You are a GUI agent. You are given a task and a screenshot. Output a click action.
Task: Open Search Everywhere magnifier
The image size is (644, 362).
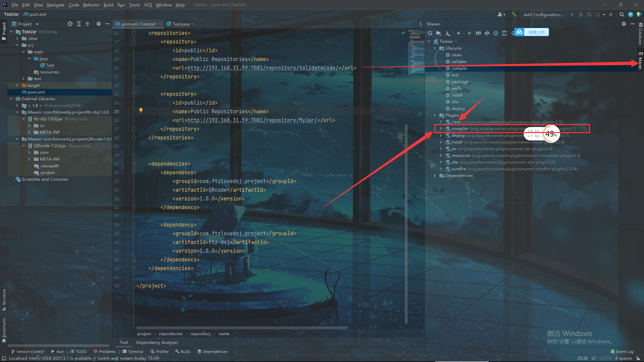(x=622, y=14)
